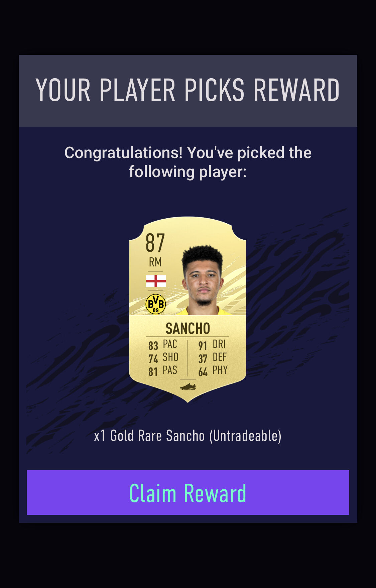Click the 64 PHY stat

[x=213, y=371]
